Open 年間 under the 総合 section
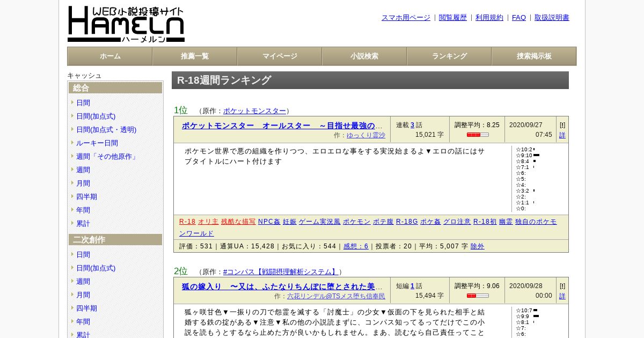Image resolution: width=644 pixels, height=338 pixels. 83,210
